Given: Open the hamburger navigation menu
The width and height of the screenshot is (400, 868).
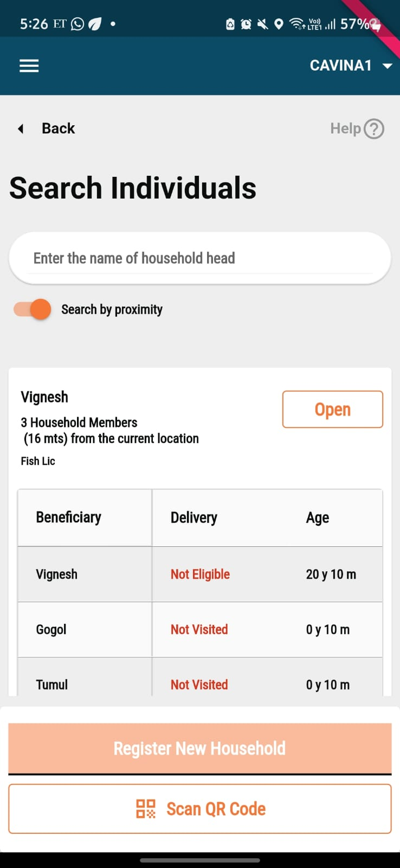Looking at the screenshot, I should point(29,66).
